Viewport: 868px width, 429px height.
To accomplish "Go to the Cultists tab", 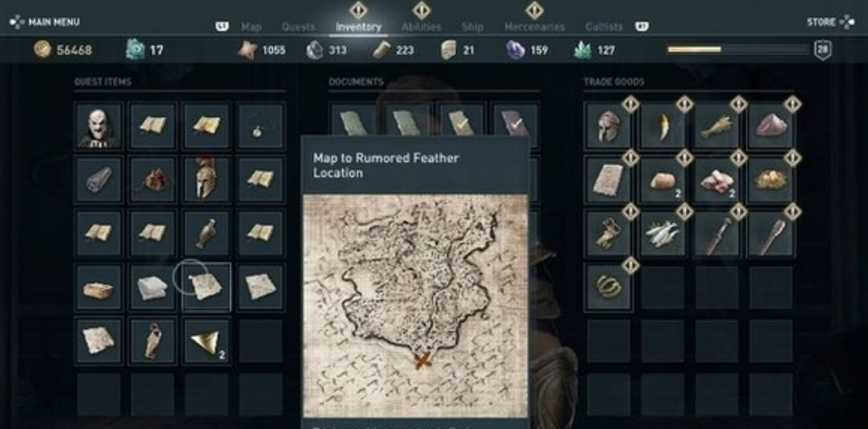I will pyautogui.click(x=604, y=26).
